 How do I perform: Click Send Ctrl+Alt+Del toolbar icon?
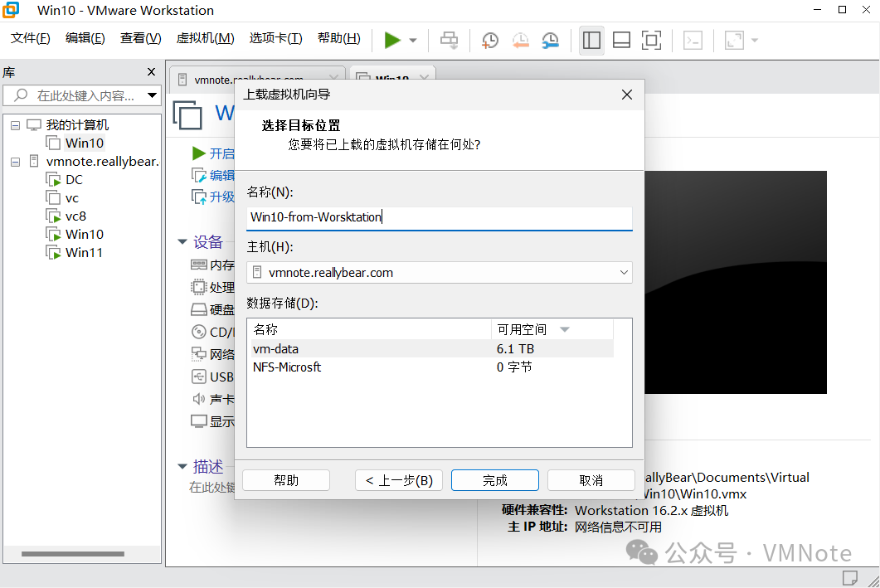449,40
